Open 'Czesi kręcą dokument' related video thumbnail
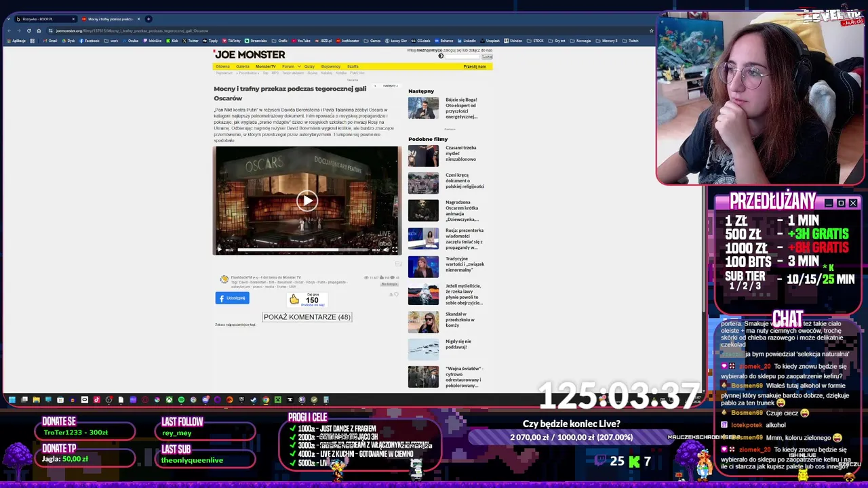 point(423,183)
